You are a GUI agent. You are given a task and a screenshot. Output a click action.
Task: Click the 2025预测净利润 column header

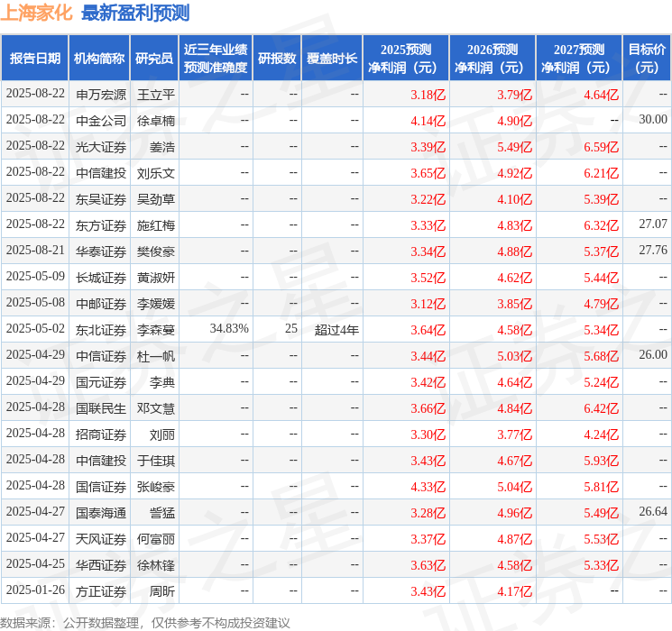(406, 58)
